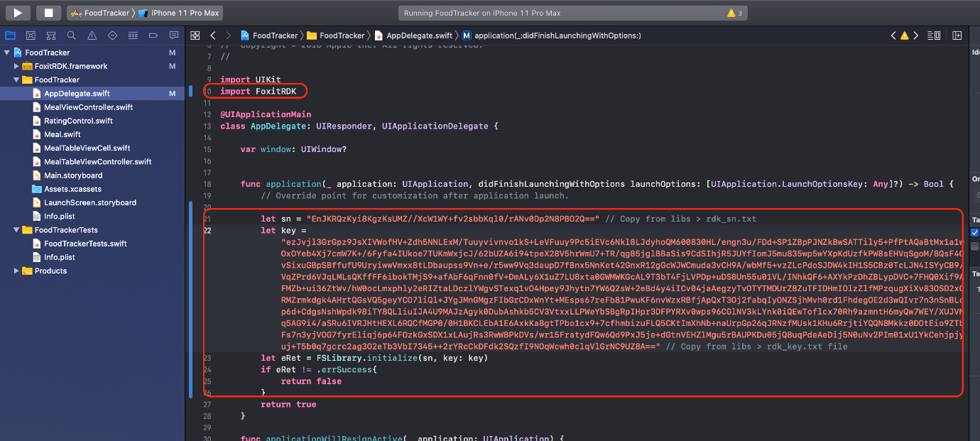Click the 3 warnings indicator in activity bar

coord(735,13)
